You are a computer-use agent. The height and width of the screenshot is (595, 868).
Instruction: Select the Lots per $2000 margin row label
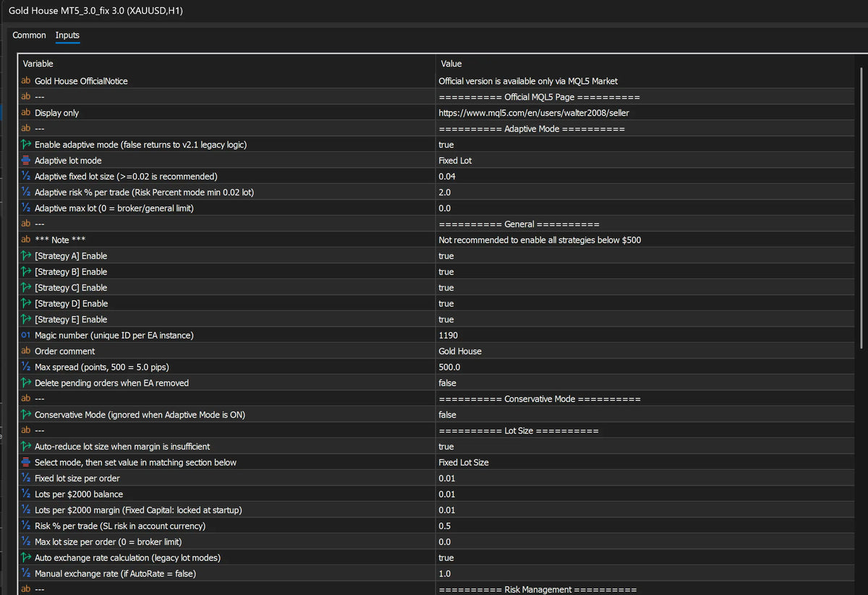pyautogui.click(x=138, y=511)
